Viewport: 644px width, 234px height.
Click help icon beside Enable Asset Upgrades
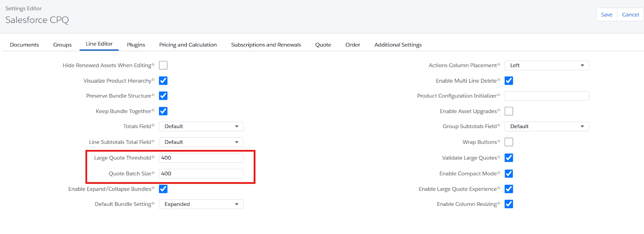(499, 110)
